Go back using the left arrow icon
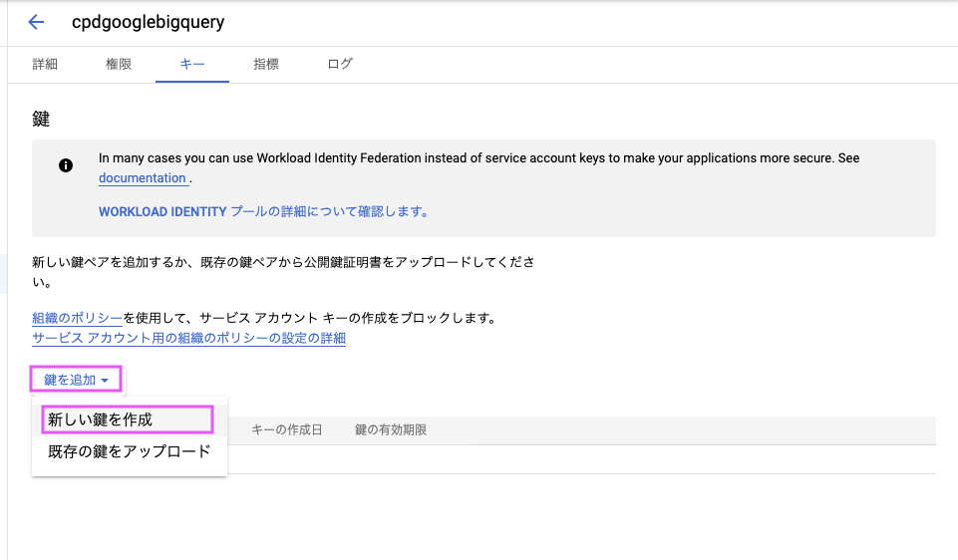The height and width of the screenshot is (560, 958). [36, 22]
